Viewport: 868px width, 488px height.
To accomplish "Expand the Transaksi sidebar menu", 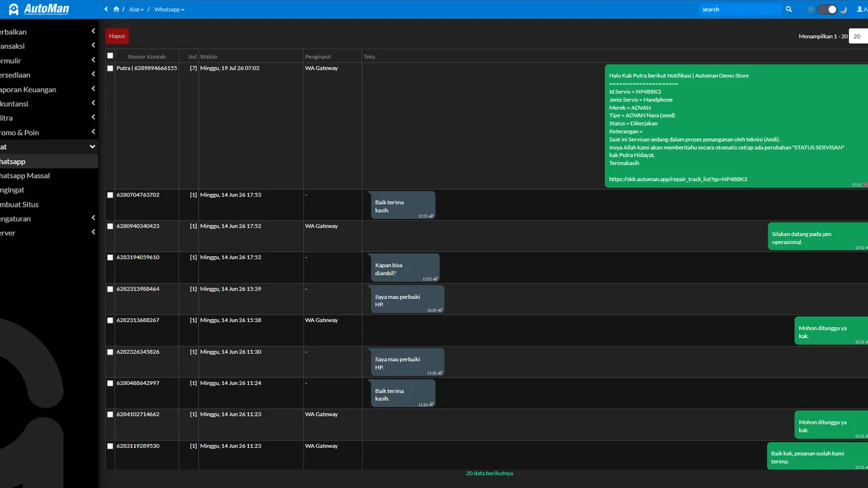I will 49,46.
